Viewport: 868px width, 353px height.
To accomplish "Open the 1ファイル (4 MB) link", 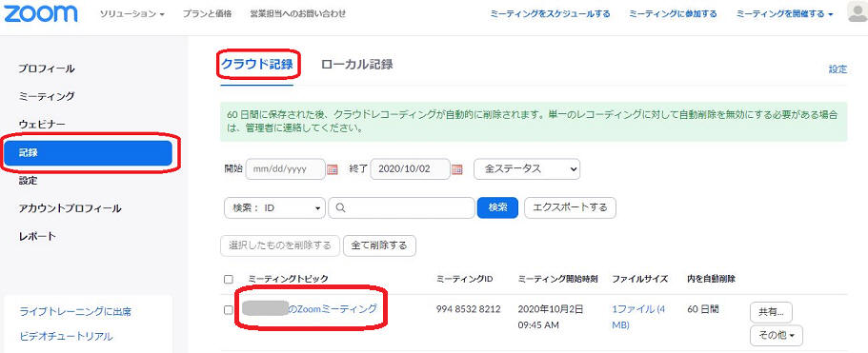I will [x=637, y=317].
